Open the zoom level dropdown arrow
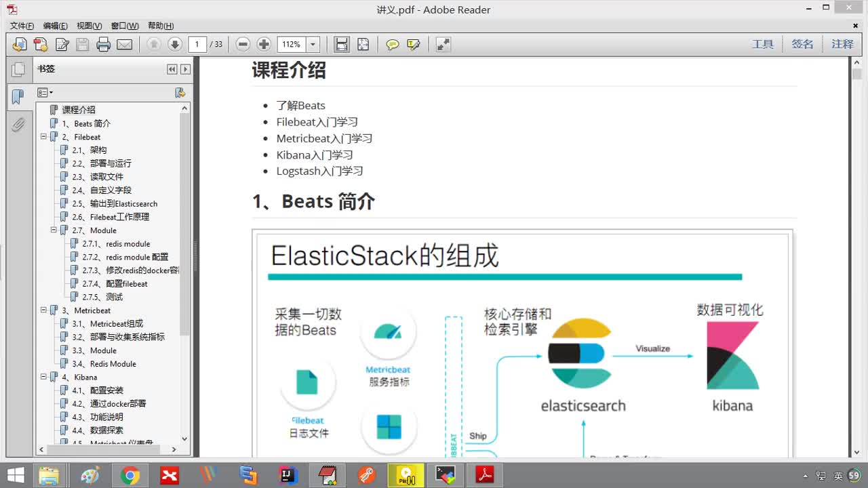Image resolution: width=868 pixels, height=488 pixels. 313,45
